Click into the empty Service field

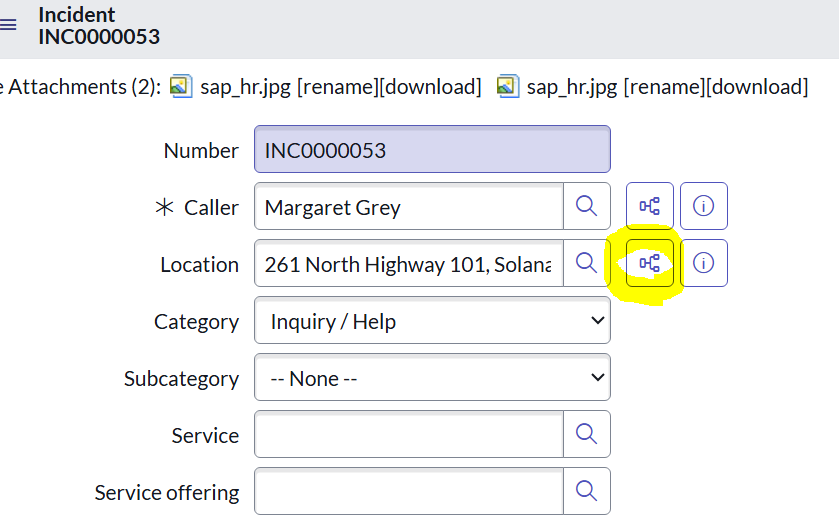point(409,434)
